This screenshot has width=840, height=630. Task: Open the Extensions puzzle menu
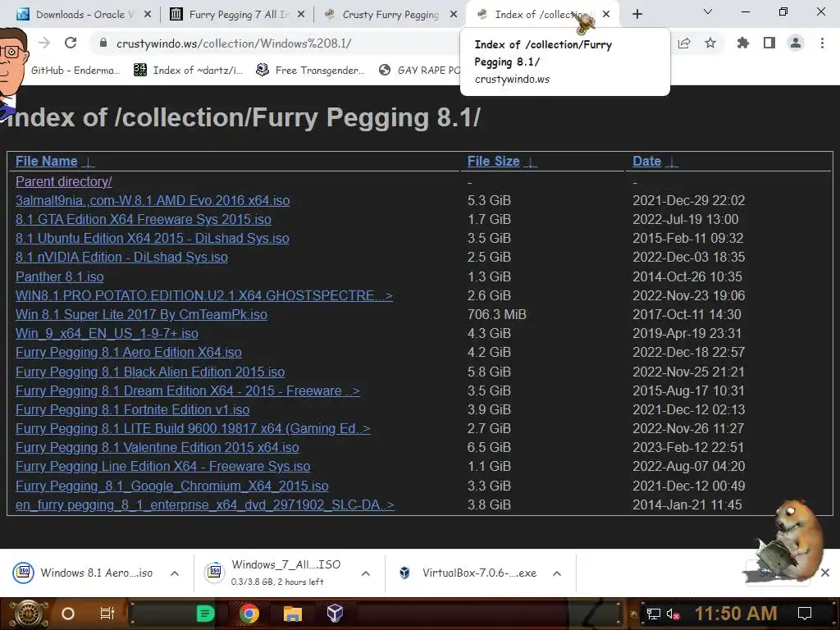point(743,43)
